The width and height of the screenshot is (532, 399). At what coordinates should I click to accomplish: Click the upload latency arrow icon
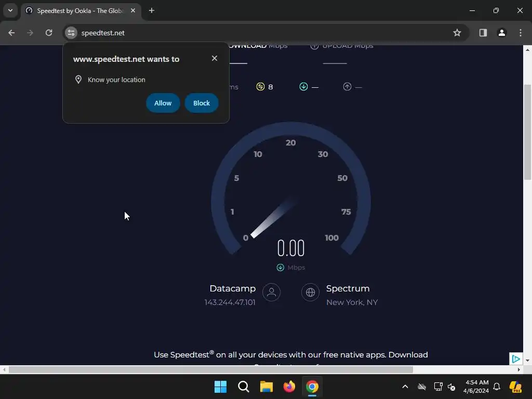[347, 87]
